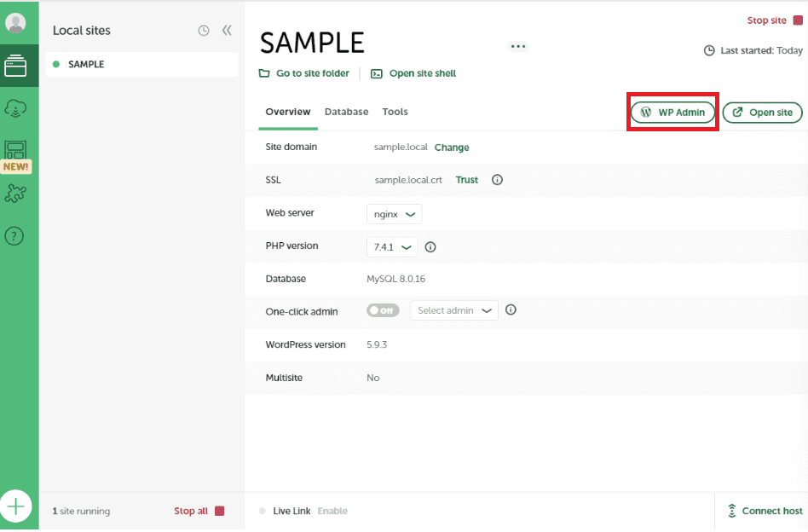Add a new site with plus button
The height and width of the screenshot is (532, 808).
16,506
